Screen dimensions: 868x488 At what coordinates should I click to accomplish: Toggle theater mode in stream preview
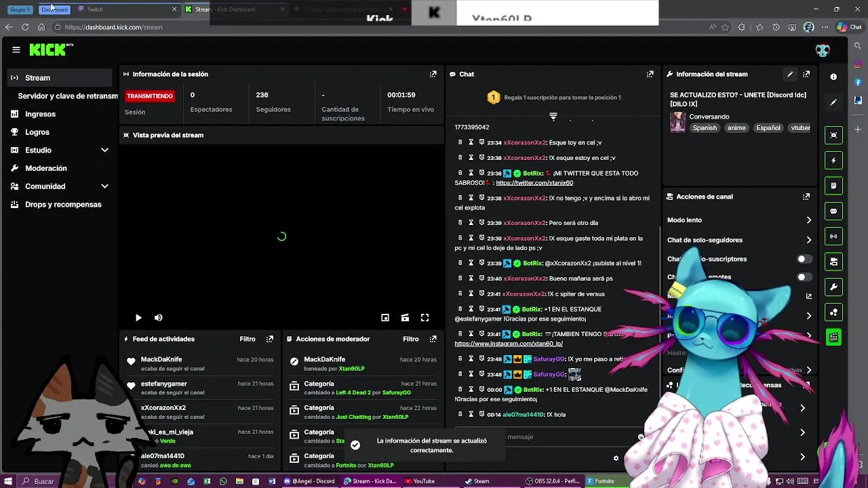coord(405,318)
